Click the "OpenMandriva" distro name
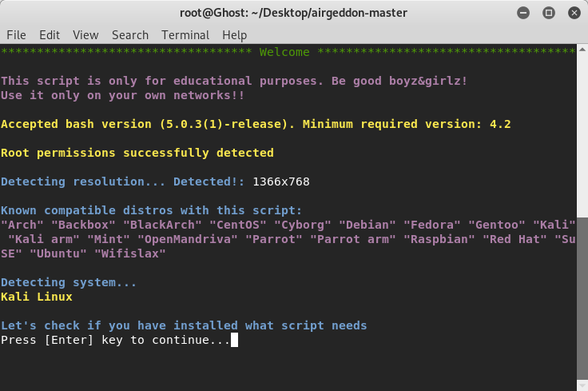Screen dimensions: 588x391 click(x=188, y=239)
